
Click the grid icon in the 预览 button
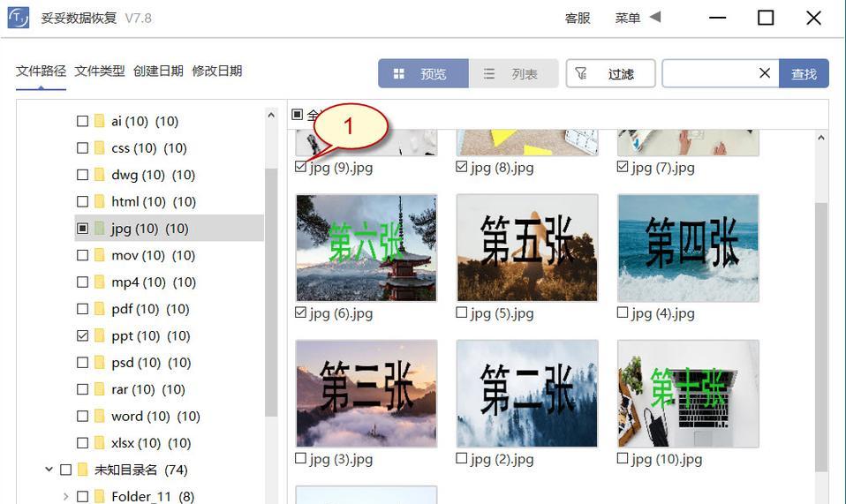[x=399, y=74]
